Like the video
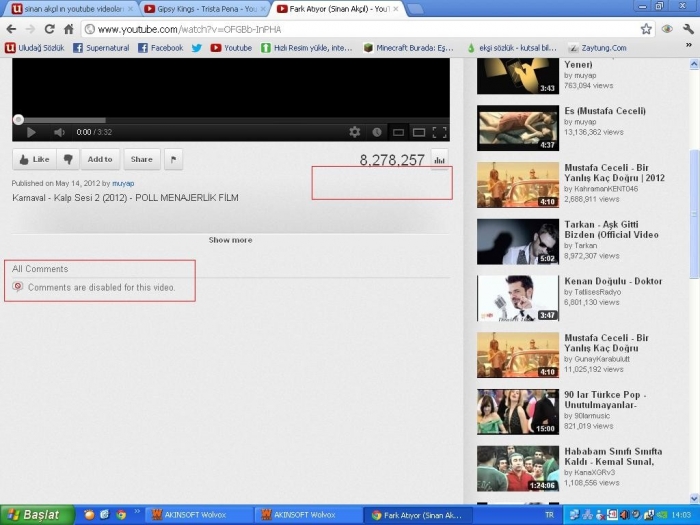 [34, 159]
